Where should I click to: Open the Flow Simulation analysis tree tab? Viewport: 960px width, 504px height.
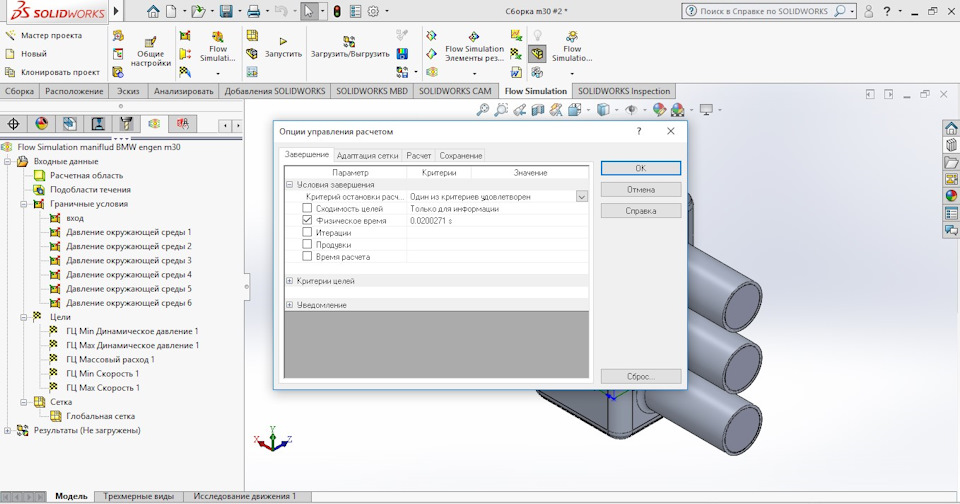click(154, 124)
